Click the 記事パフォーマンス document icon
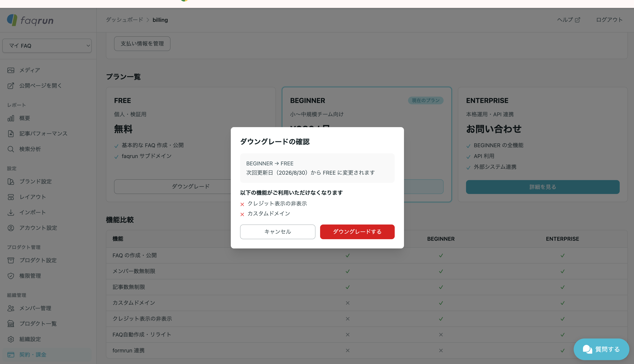Viewport: 634px width, 364px height. click(x=11, y=134)
